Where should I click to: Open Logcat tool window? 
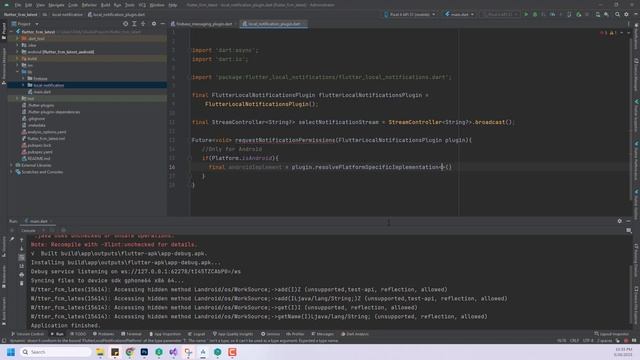tap(196, 334)
